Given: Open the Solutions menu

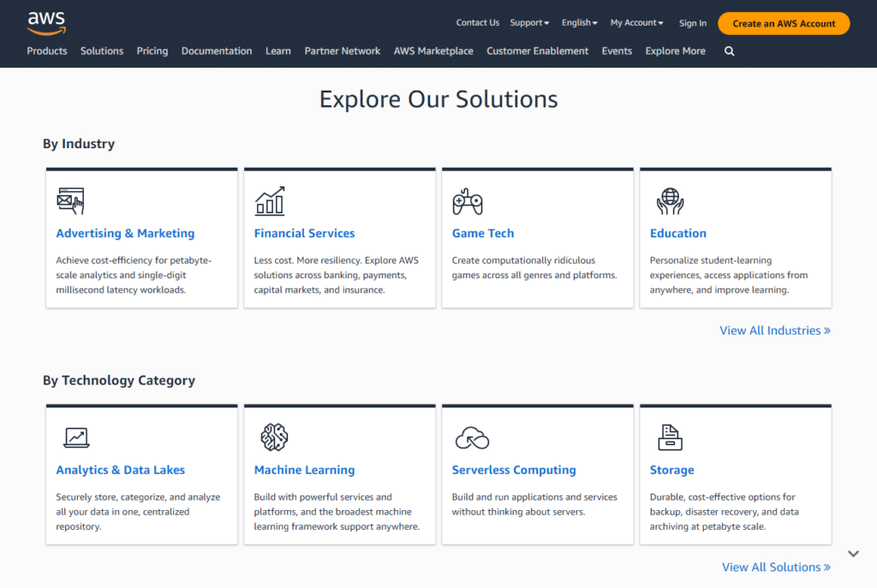Looking at the screenshot, I should tap(102, 50).
